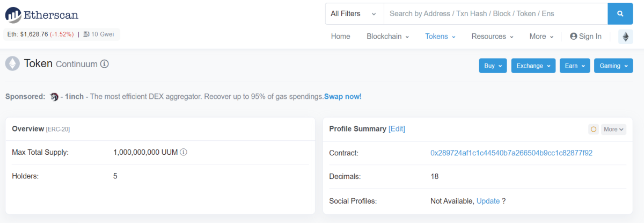Expand the Gaming dropdown button

point(613,66)
